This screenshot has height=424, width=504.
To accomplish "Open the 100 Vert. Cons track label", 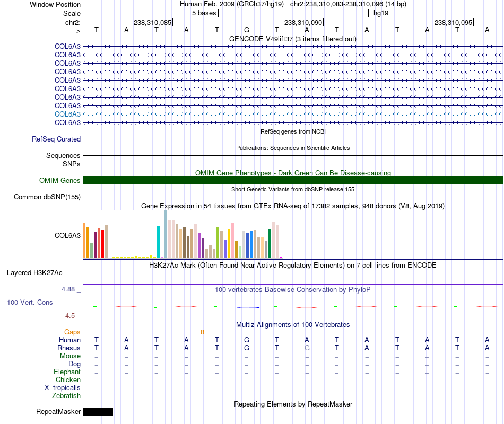I will 30,302.
